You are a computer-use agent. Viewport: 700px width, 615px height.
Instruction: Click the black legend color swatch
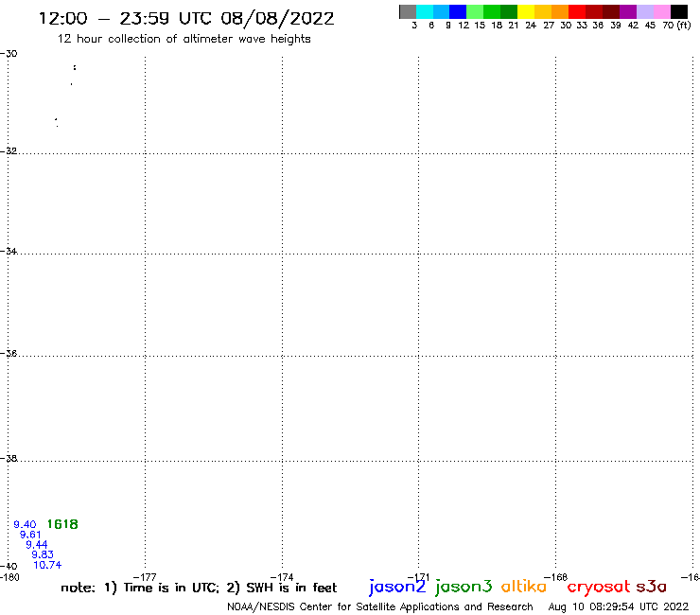679,11
